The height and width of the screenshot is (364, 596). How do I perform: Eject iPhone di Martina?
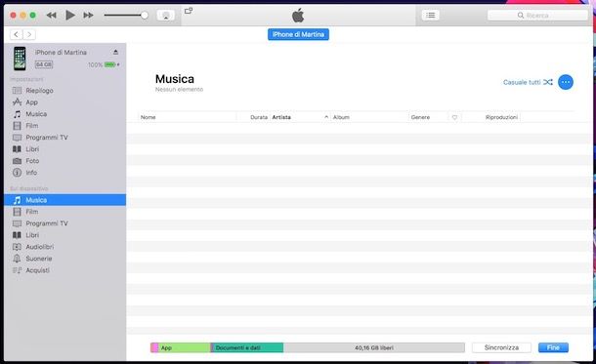pos(115,52)
